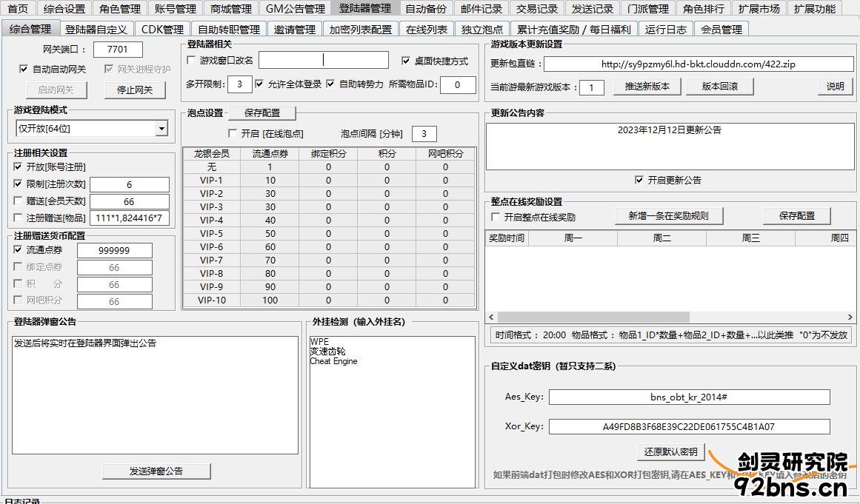Enable the 开启 [在线泡点] checkbox
This screenshot has width=860, height=504.
pyautogui.click(x=233, y=133)
